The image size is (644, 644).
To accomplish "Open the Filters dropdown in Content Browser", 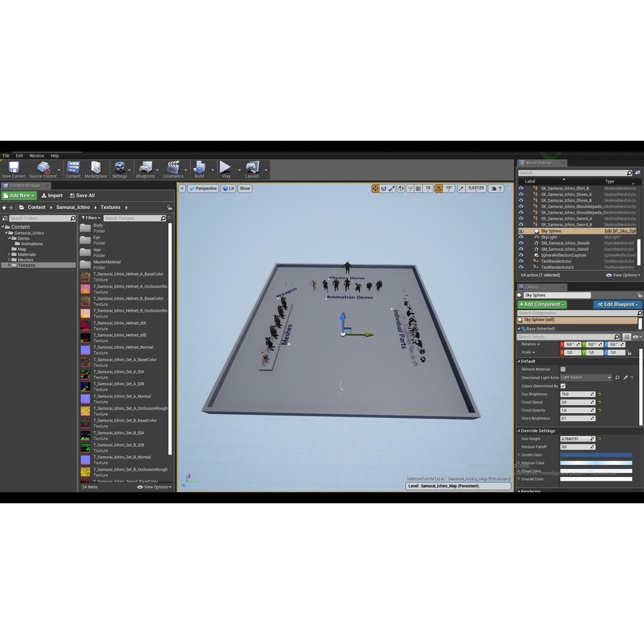I will pyautogui.click(x=91, y=218).
